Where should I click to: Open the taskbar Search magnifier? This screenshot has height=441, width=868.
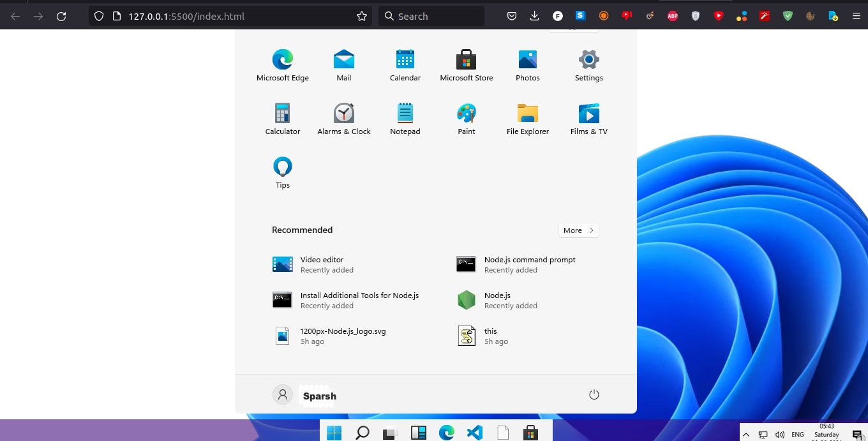pos(363,433)
